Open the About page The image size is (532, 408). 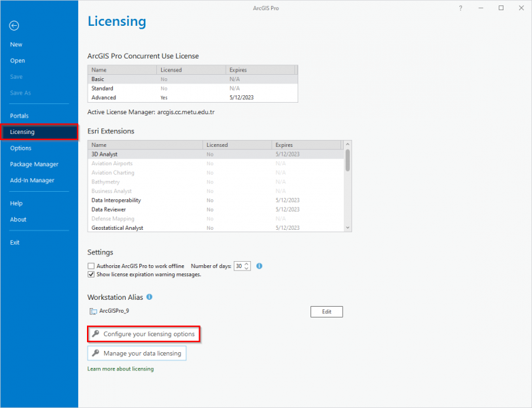click(x=18, y=219)
